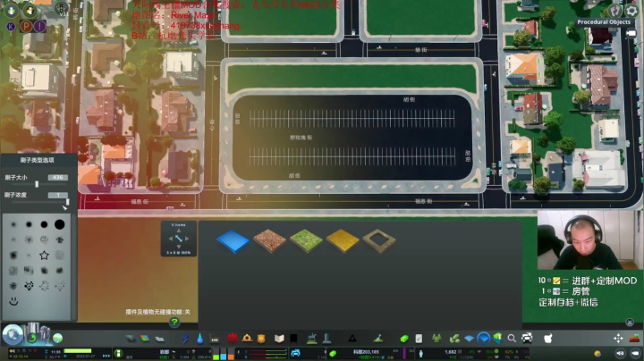Open the Economy money panel

404,339
